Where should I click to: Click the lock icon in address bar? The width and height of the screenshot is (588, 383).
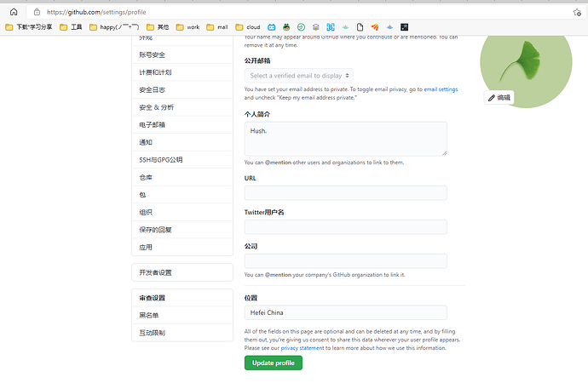tap(37, 12)
